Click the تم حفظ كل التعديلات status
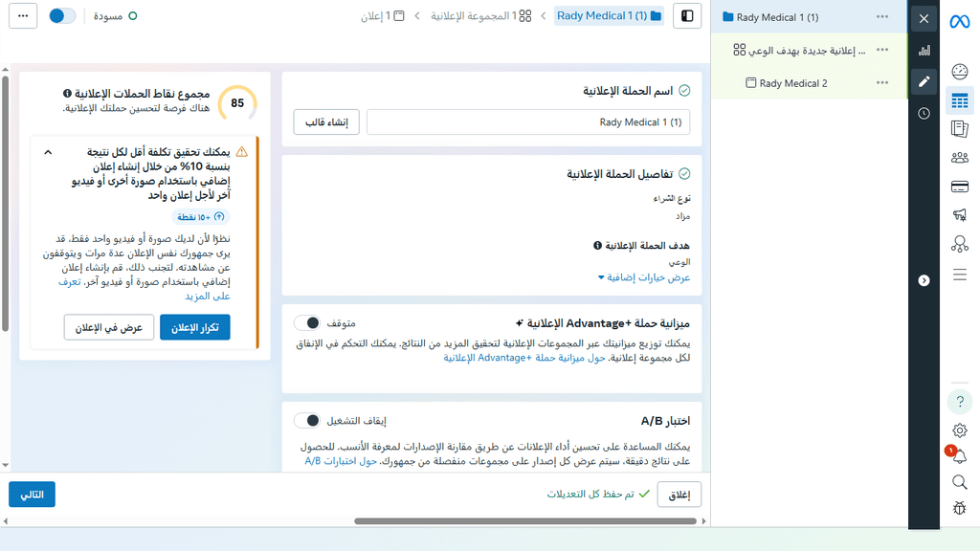Viewport: 980px width, 551px height. [x=598, y=495]
